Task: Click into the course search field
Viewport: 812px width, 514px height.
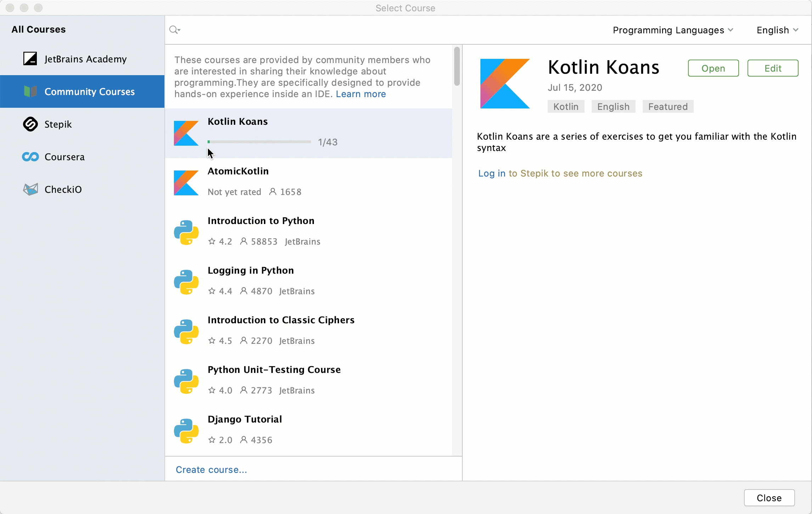Action: (x=386, y=30)
